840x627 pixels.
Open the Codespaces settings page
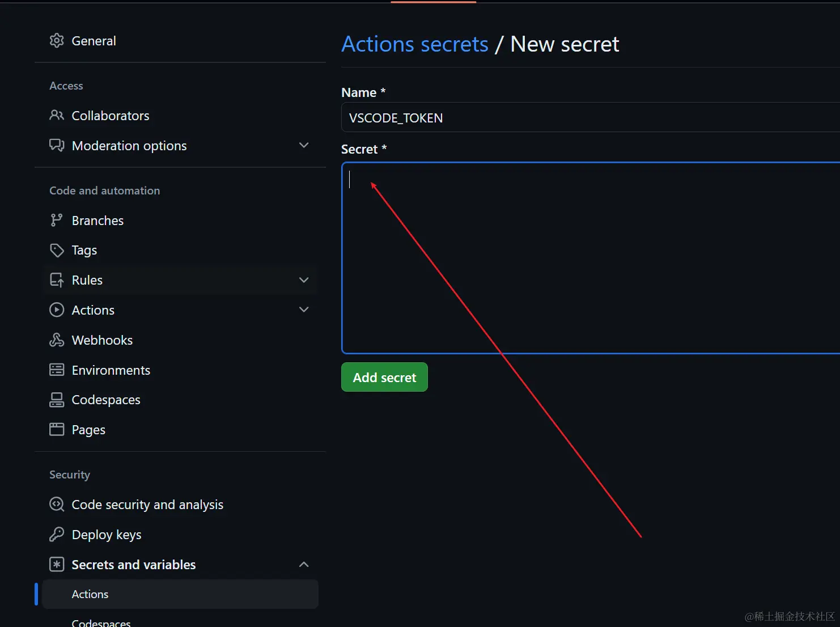coord(106,400)
